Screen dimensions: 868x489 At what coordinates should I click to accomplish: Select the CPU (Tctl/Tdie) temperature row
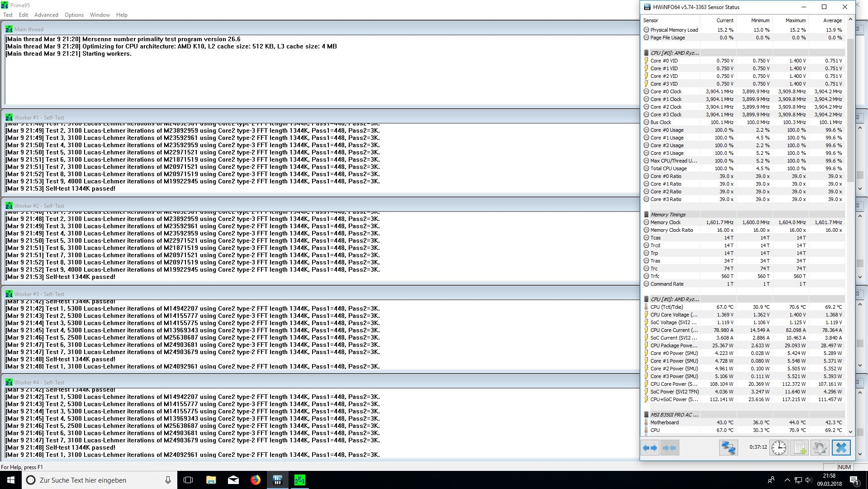point(743,307)
